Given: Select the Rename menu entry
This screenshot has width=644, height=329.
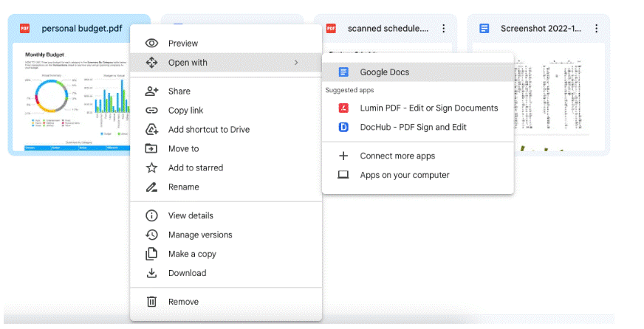Looking at the screenshot, I should pos(226,187).
